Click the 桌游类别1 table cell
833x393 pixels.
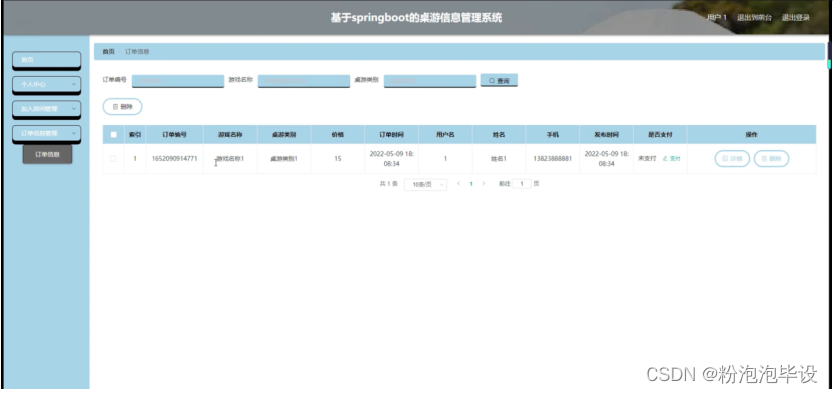click(x=284, y=158)
